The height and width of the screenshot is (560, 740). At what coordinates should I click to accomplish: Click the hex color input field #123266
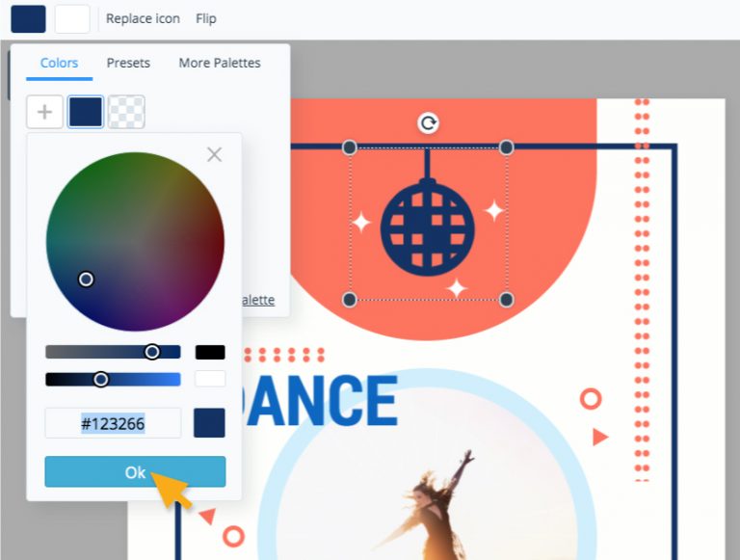tap(113, 423)
